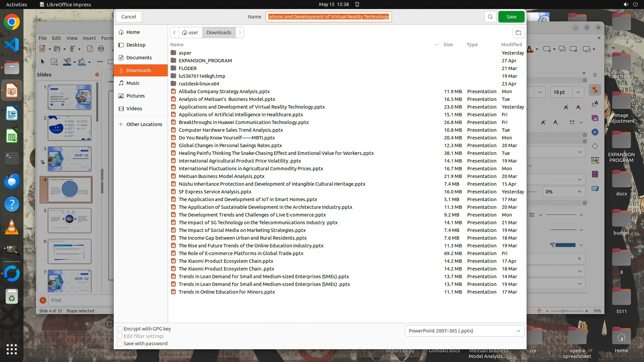This screenshot has height=362, width=644.
Task: Open Google Chrome from the dock
Action: pos(12,22)
